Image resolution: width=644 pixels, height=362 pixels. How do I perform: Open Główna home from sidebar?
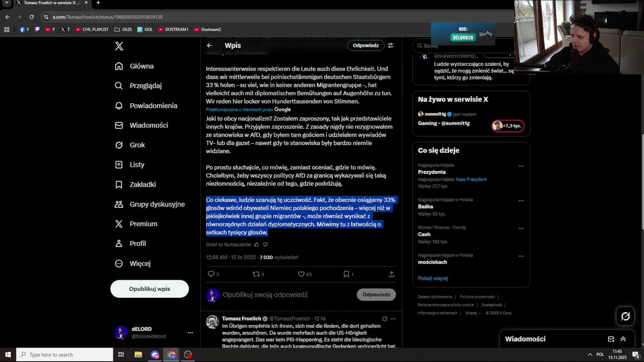(134, 66)
